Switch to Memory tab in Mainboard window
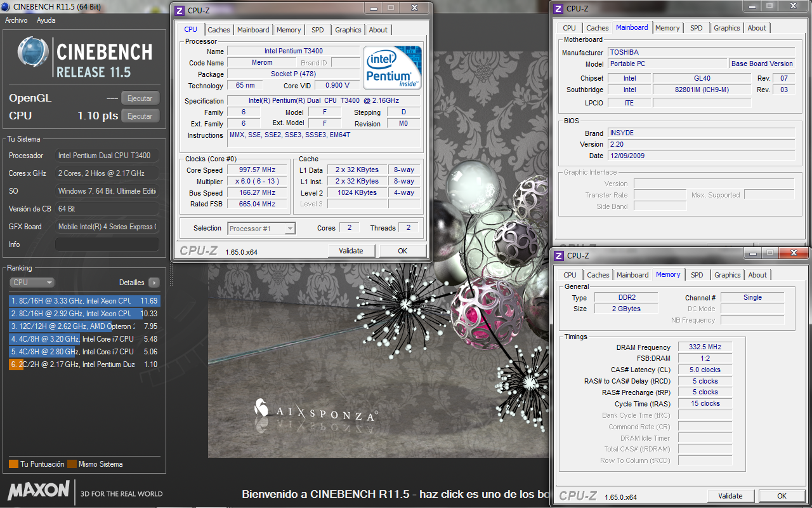 (667, 28)
